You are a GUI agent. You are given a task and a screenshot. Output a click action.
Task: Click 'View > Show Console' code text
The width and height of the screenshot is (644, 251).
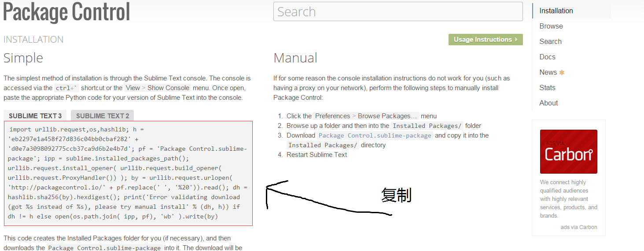click(158, 88)
